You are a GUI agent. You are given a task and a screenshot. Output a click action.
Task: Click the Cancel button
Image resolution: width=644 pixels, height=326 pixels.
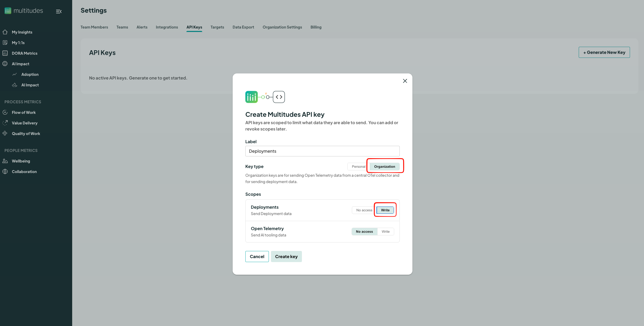click(x=257, y=257)
